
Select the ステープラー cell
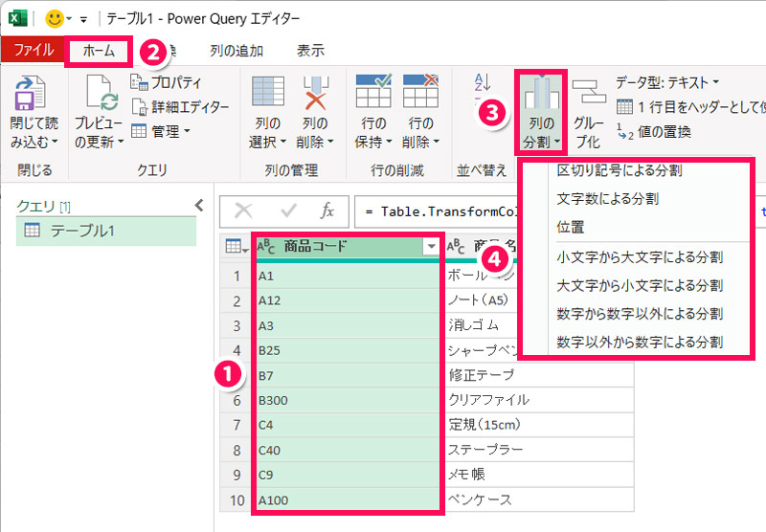click(539, 450)
